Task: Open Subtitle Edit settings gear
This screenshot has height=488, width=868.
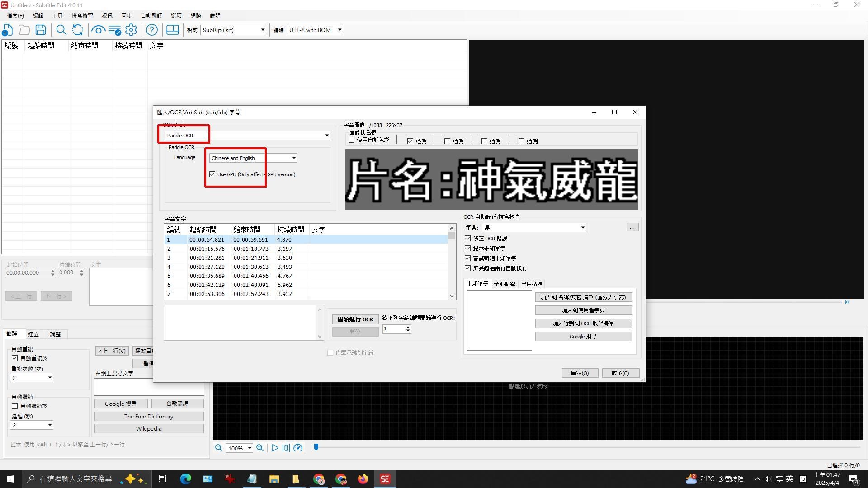Action: (131, 30)
